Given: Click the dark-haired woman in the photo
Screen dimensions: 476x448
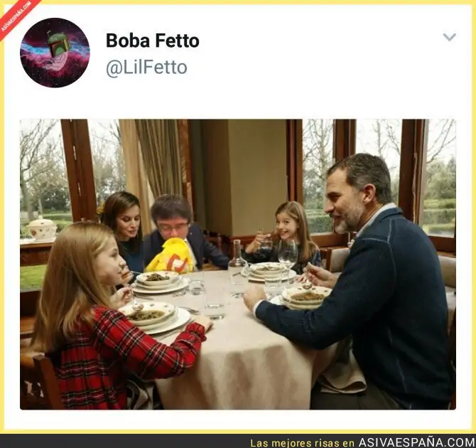Looking at the screenshot, I should tap(123, 230).
